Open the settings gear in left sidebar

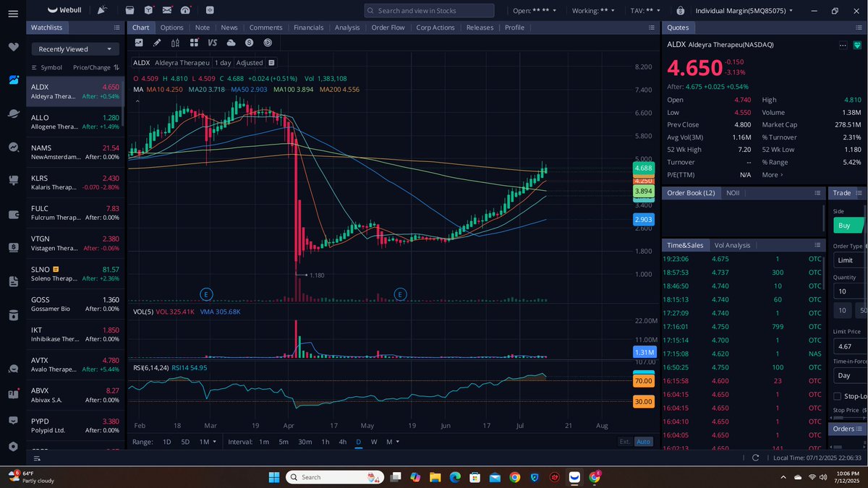pos(13,446)
